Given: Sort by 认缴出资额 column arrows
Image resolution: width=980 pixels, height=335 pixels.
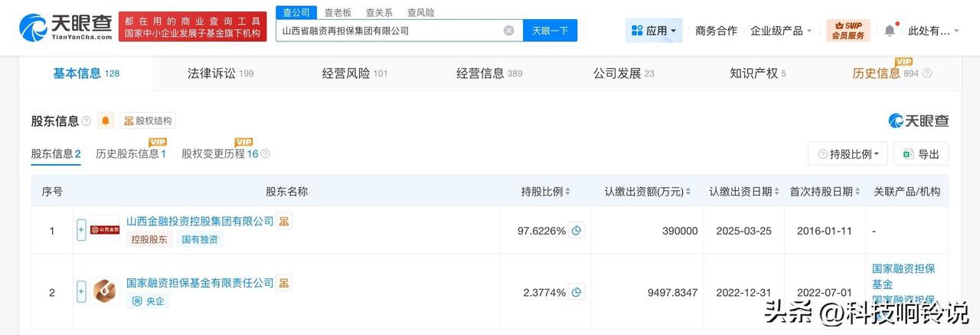Looking at the screenshot, I should click(x=689, y=192).
